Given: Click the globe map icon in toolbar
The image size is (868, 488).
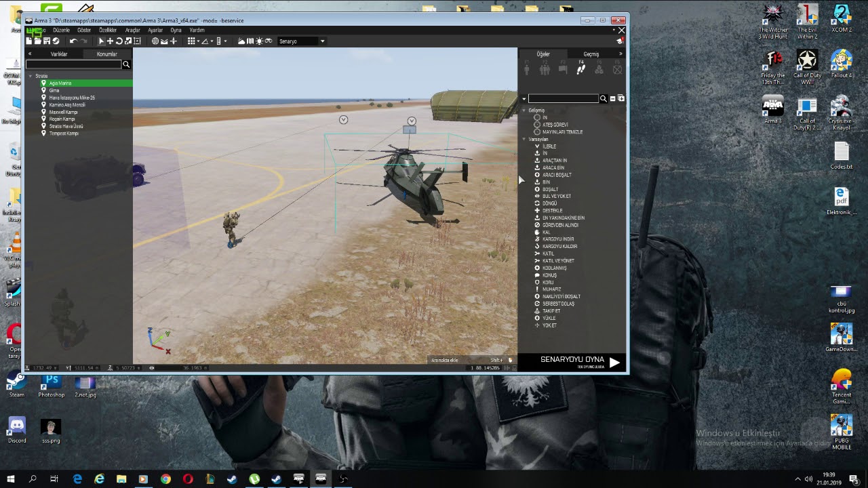Looking at the screenshot, I should (155, 41).
